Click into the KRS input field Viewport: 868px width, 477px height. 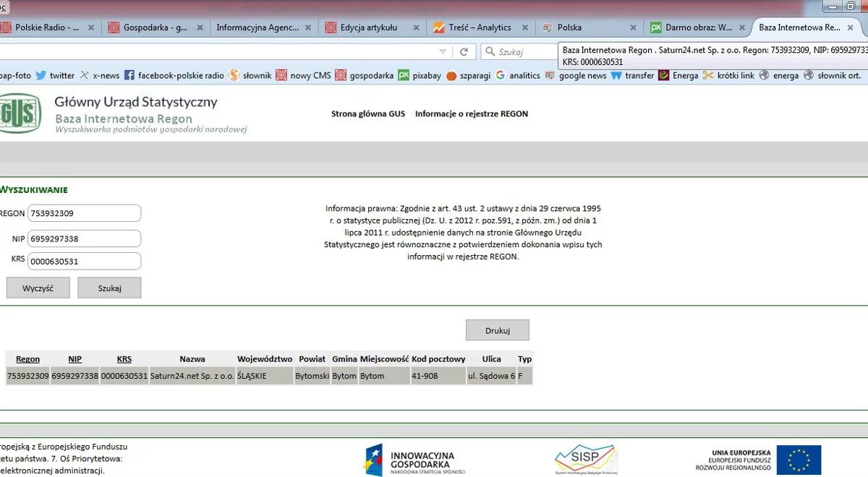(x=84, y=261)
